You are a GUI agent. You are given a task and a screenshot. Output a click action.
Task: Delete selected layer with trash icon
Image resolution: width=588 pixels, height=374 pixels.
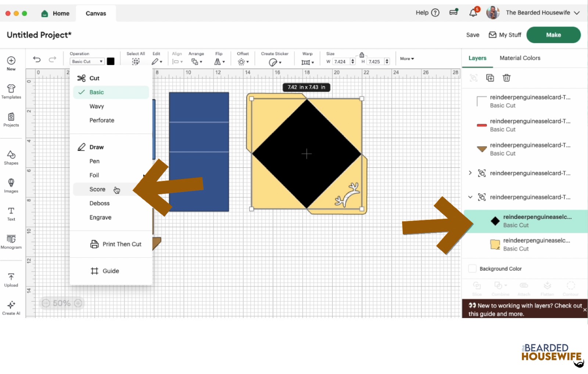pos(506,78)
